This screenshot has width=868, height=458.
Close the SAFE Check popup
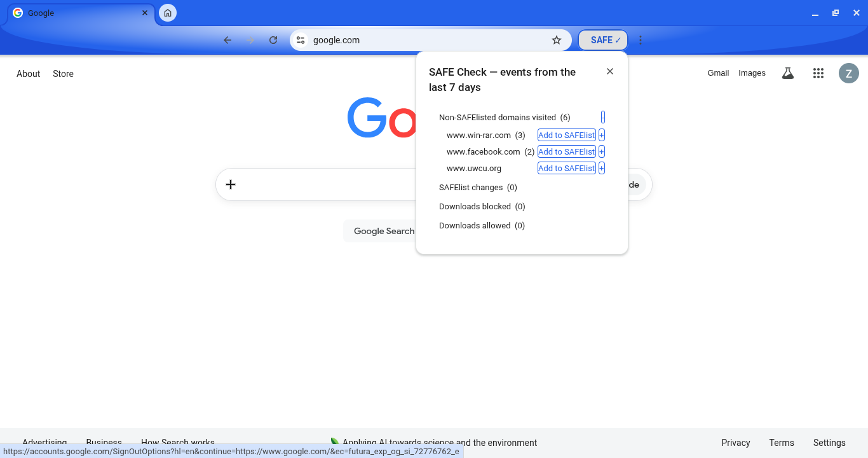coord(610,71)
